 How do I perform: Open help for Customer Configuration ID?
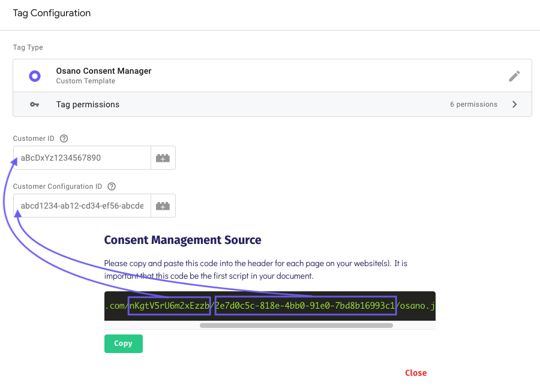tap(112, 186)
